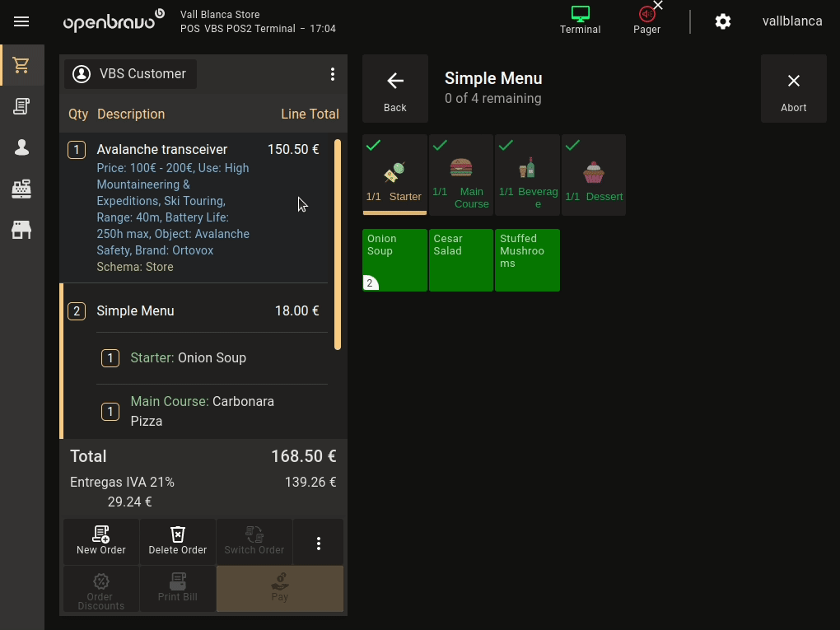Select the VBS Customer field

(x=131, y=74)
